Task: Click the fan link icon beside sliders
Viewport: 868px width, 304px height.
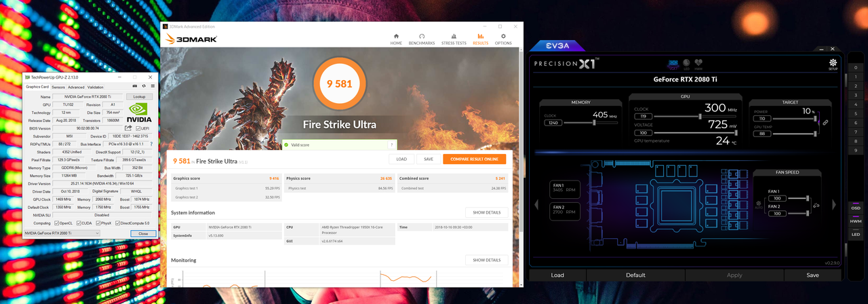Action: (x=816, y=206)
